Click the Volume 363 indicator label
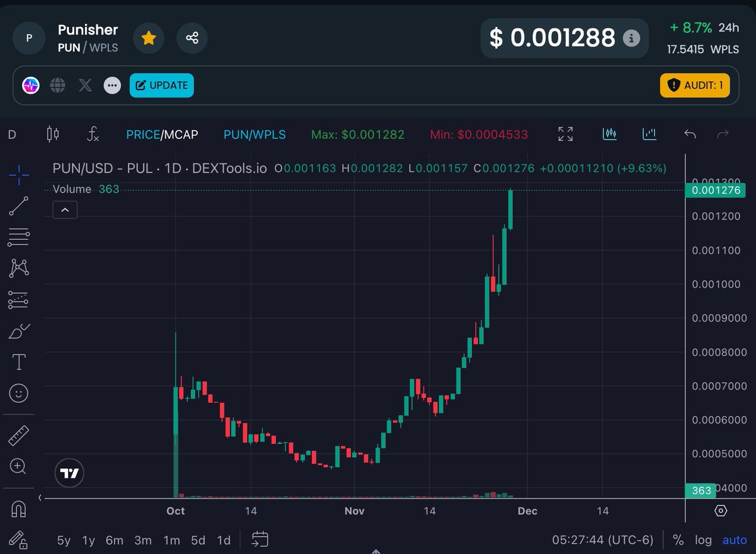The image size is (756, 554). pyautogui.click(x=86, y=189)
